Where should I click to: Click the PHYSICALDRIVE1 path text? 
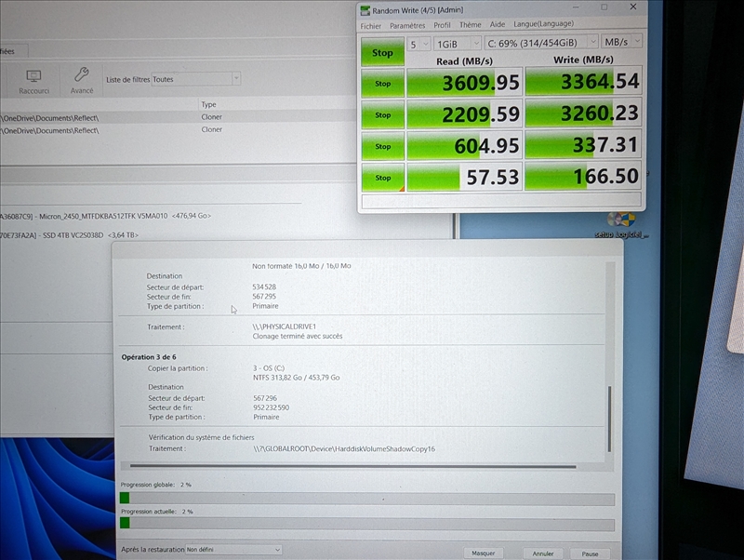coord(284,327)
